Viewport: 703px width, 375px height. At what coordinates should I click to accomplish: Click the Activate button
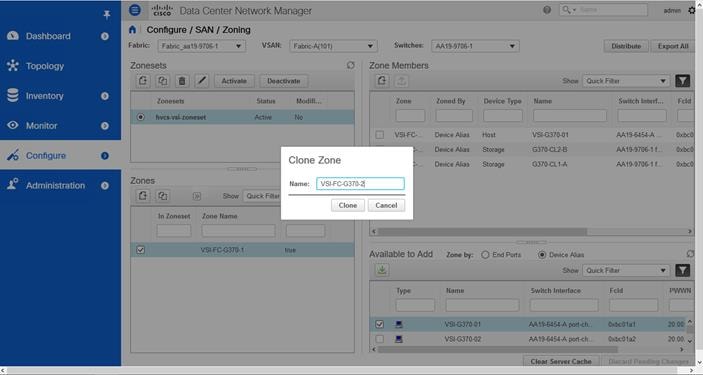point(234,81)
